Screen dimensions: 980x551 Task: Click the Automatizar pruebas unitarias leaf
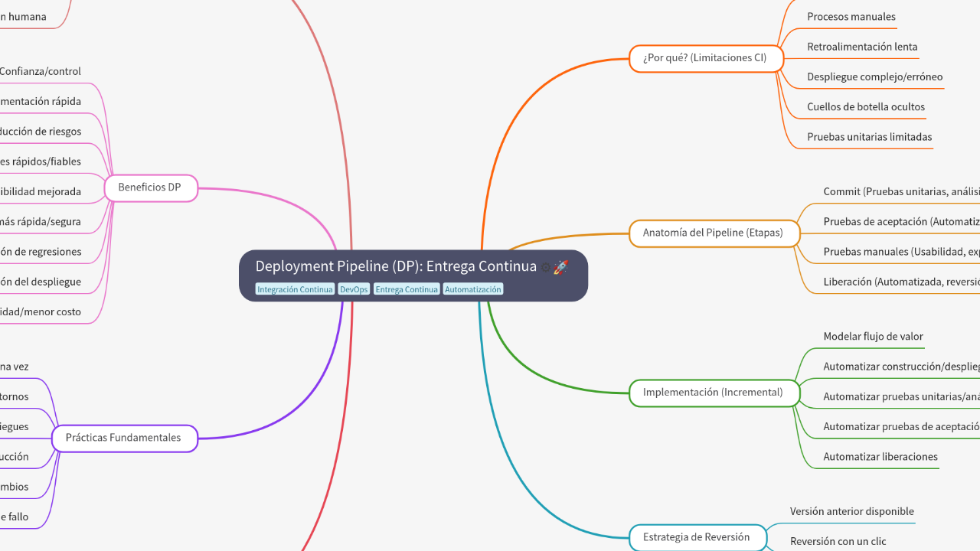[x=901, y=396]
